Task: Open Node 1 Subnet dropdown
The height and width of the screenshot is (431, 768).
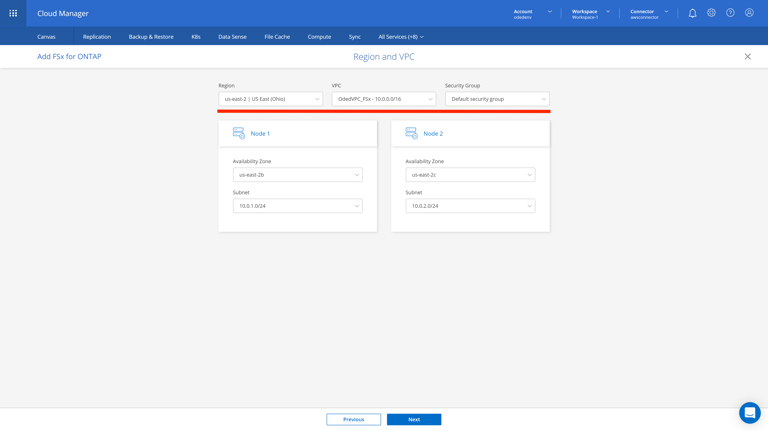Action: (297, 206)
